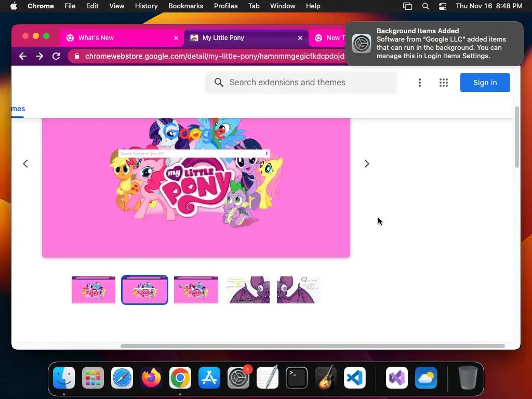Show the next screenshot with the right chevron
Viewport: 532px width, 399px height.
(x=366, y=164)
